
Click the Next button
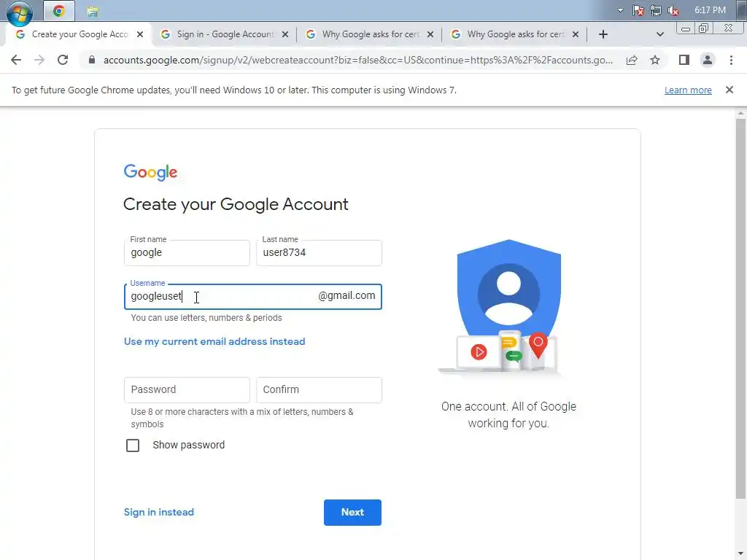coord(352,513)
